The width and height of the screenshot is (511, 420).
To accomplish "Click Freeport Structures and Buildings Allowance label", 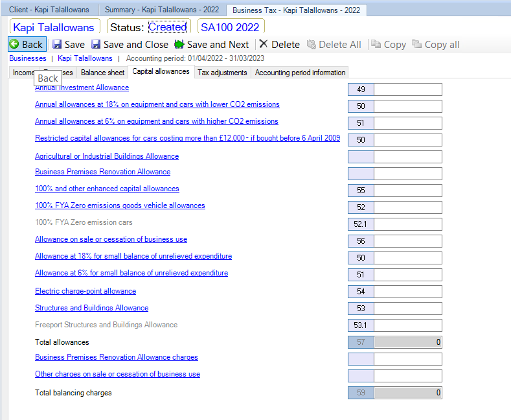I will 106,325.
